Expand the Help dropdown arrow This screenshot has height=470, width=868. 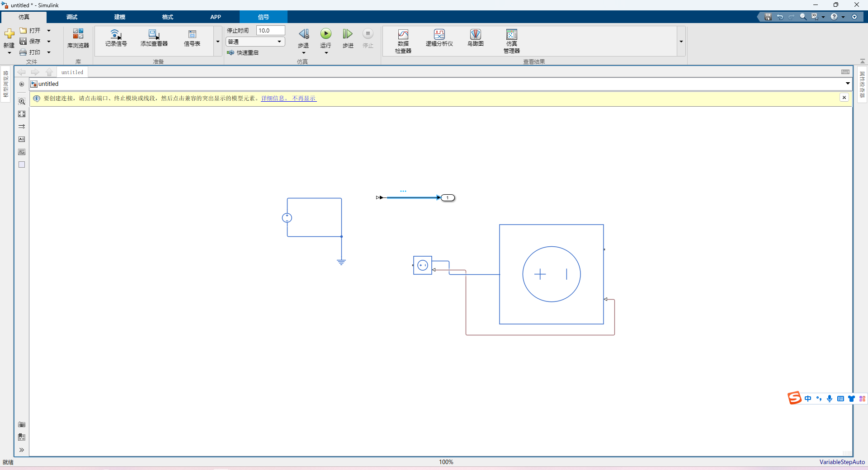coord(843,17)
